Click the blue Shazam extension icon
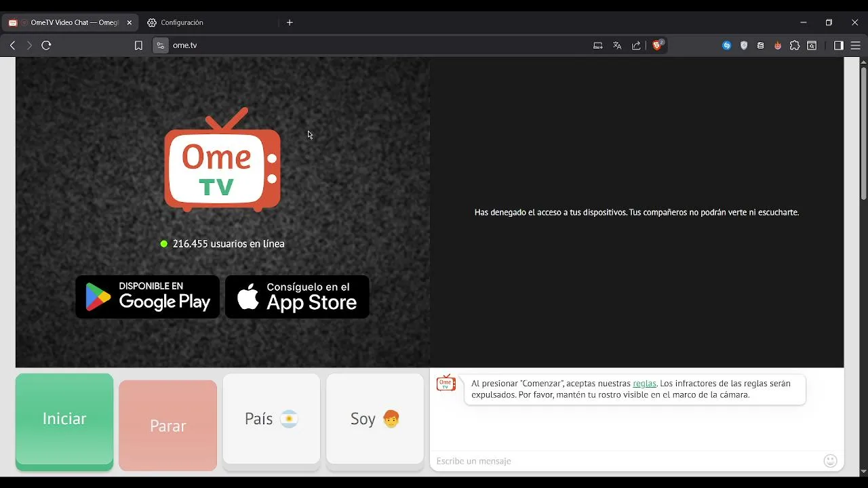The height and width of the screenshot is (488, 868). pyautogui.click(x=727, y=45)
